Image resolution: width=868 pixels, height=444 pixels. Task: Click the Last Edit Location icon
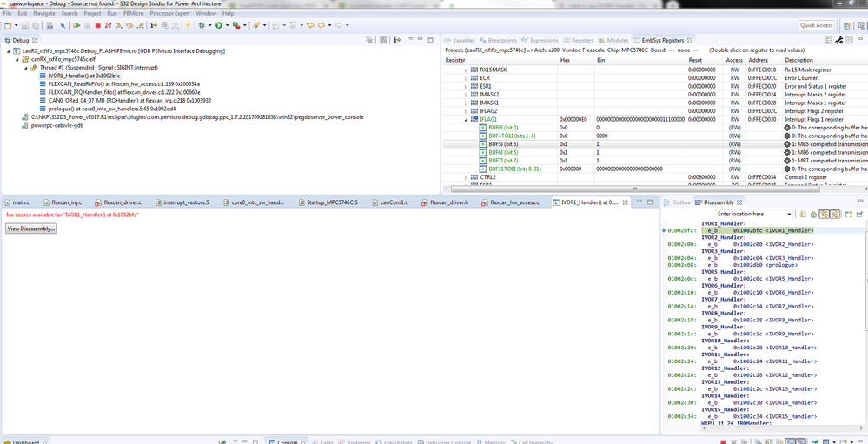click(x=310, y=25)
